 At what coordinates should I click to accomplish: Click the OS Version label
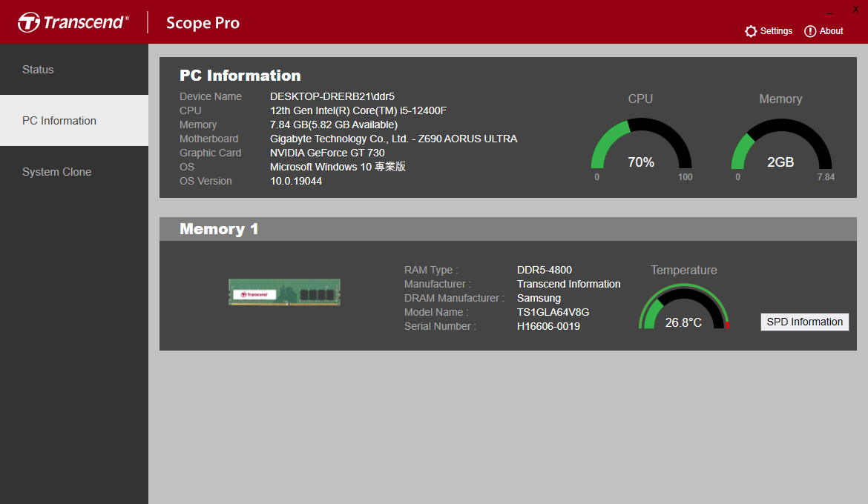(206, 181)
